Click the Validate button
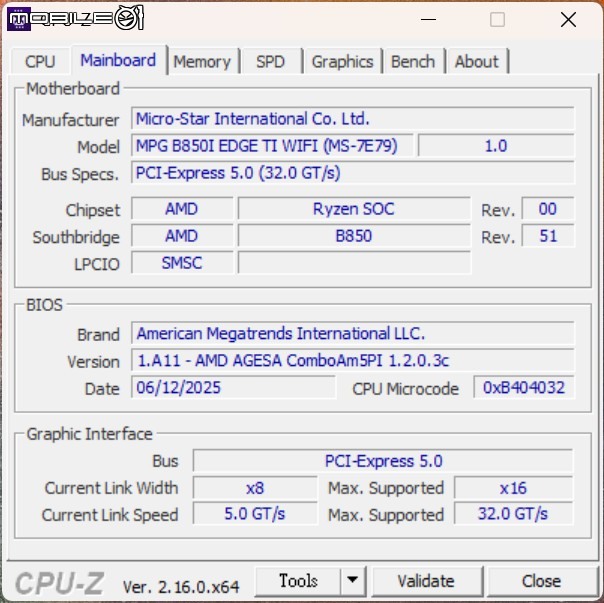 tap(426, 581)
